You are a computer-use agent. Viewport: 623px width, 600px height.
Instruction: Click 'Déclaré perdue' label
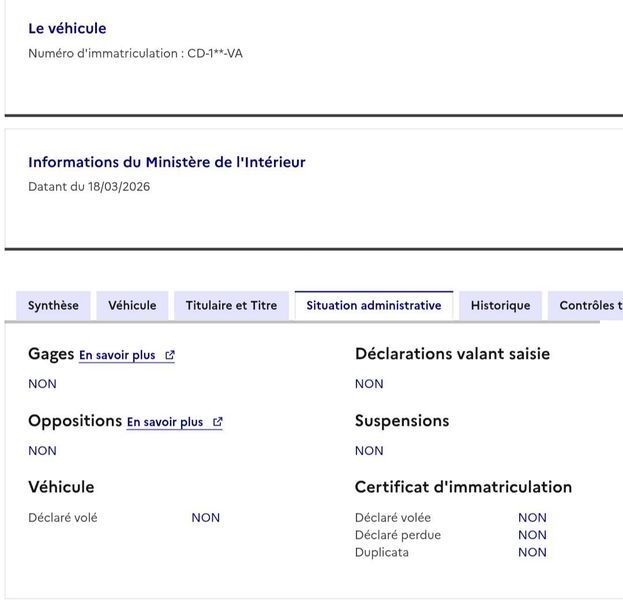pos(398,535)
